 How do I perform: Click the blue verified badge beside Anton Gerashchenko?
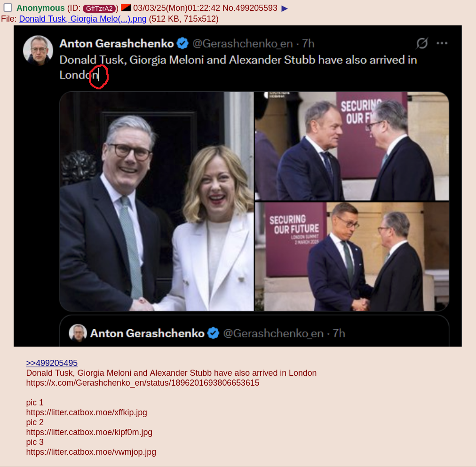[182, 43]
